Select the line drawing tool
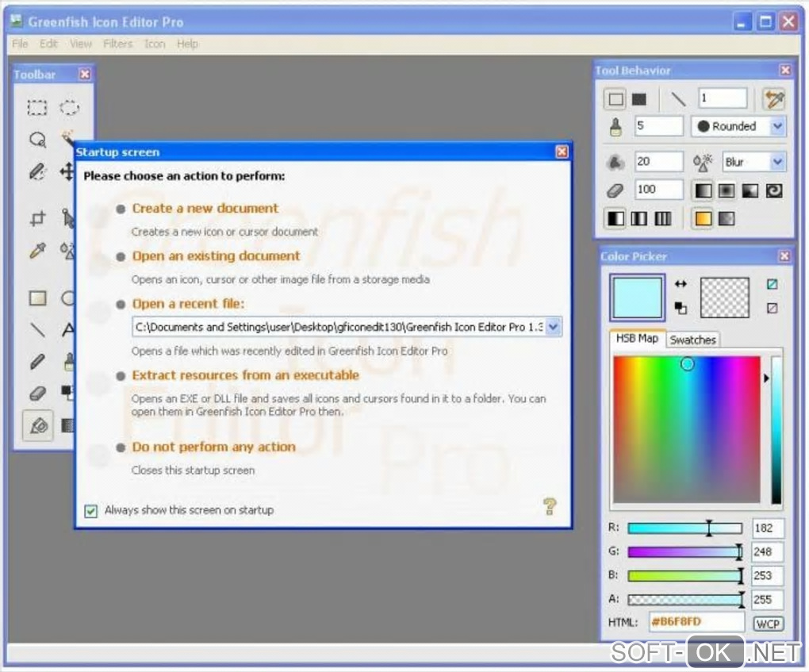Viewport: 809px width, 672px height. [37, 329]
